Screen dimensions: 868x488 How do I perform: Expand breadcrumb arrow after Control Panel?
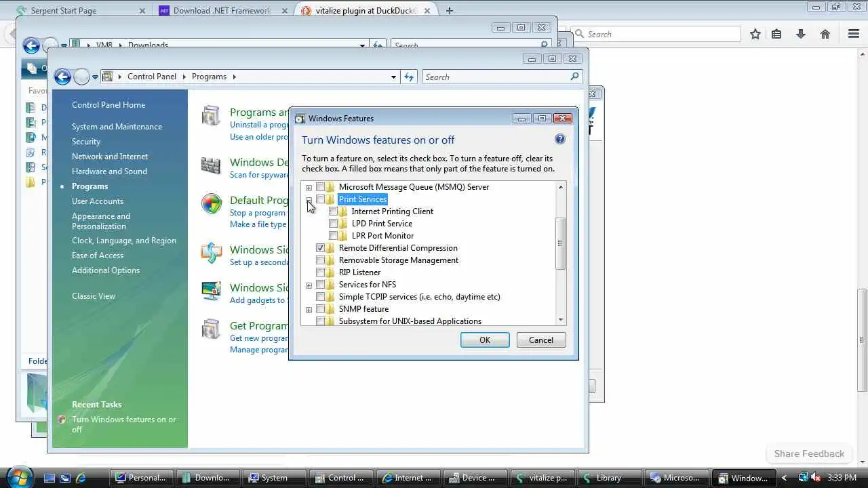tap(184, 77)
